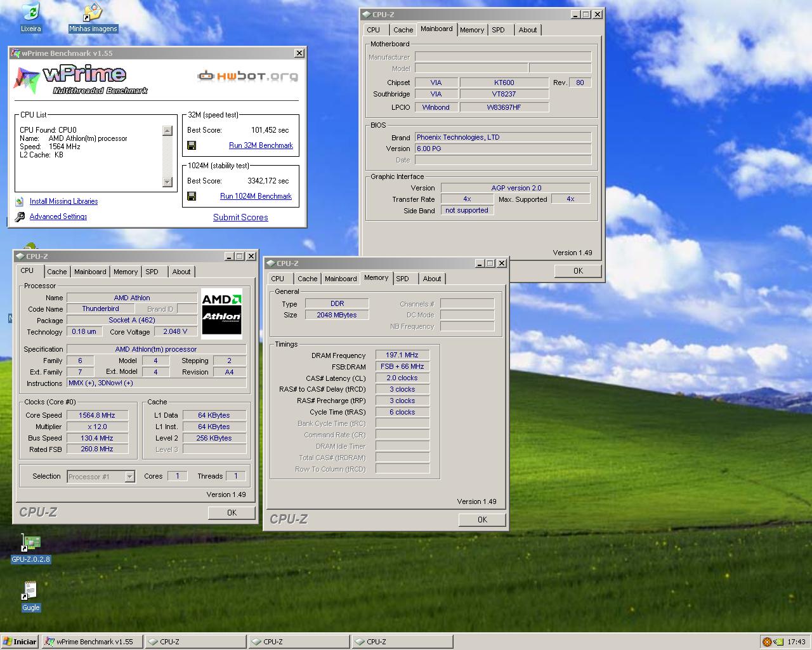Click the save icon for 32M score
This screenshot has height=650, width=812.
tap(192, 145)
